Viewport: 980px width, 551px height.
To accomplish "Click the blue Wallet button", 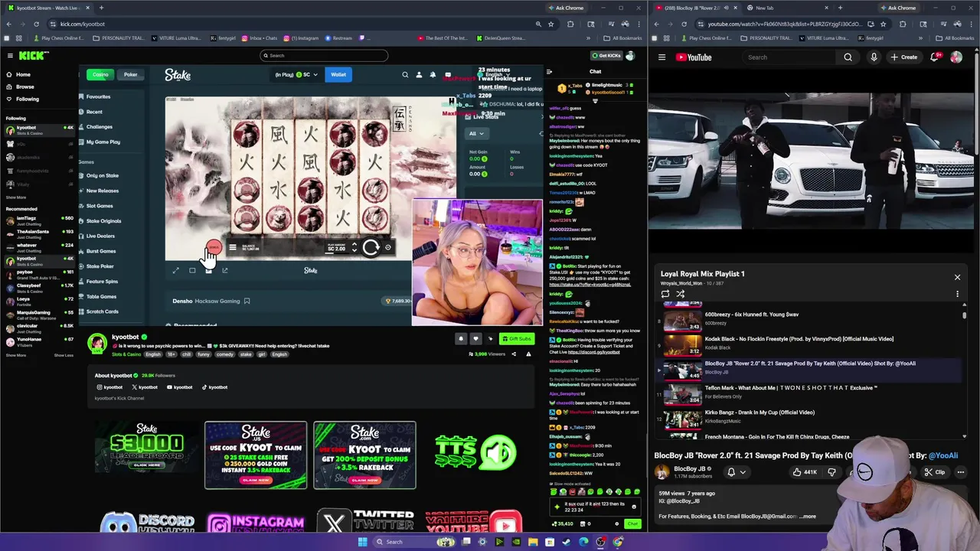I will click(338, 74).
